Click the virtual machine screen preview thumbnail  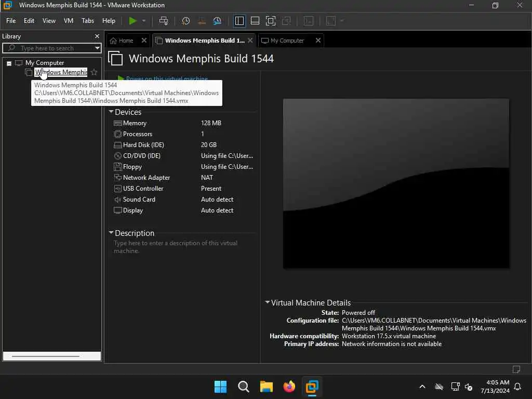[x=396, y=183]
